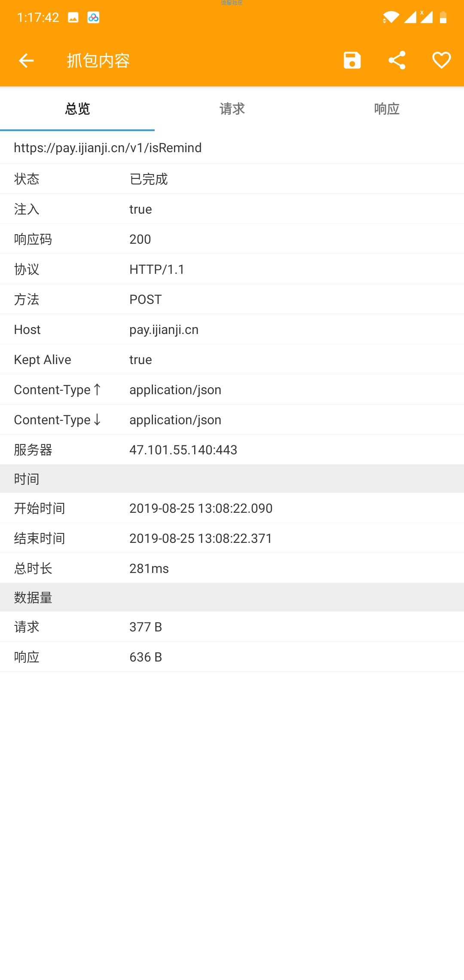The image size is (464, 980).
Task: Tap the Wi-Fi status icon
Action: point(391,17)
